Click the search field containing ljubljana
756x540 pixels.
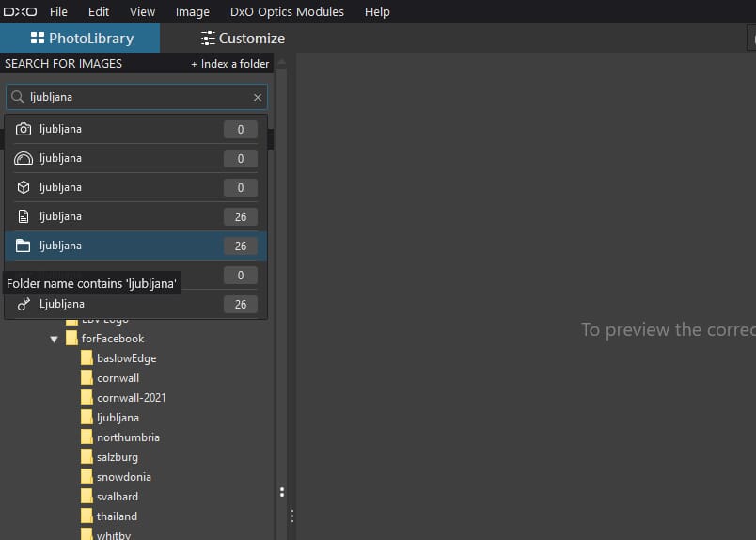[136, 97]
